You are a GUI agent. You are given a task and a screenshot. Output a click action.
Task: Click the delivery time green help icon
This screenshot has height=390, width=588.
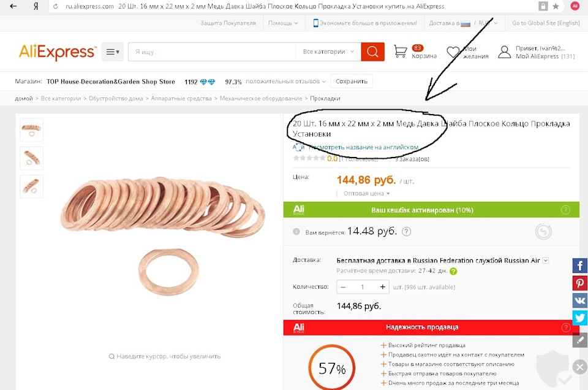pyautogui.click(x=453, y=271)
